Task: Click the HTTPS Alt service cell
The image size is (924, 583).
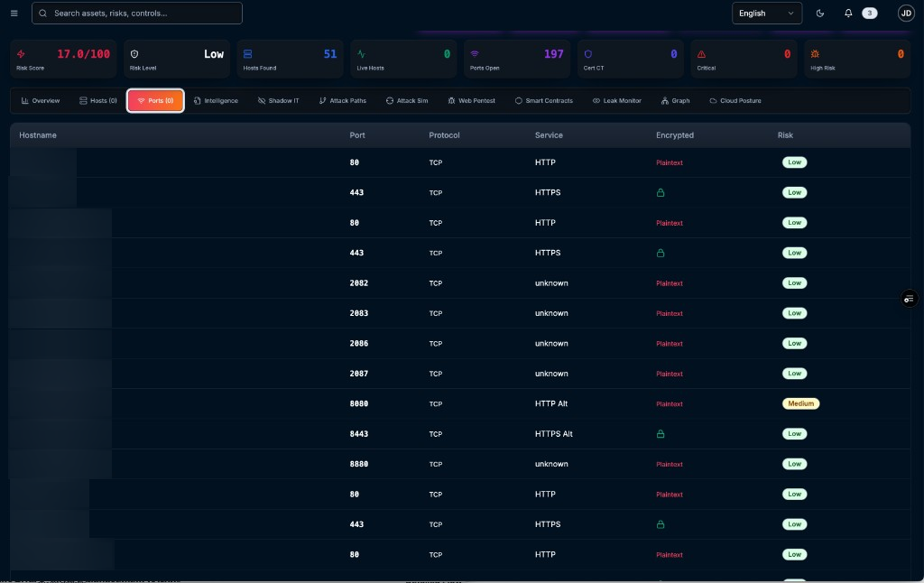Action: point(554,434)
